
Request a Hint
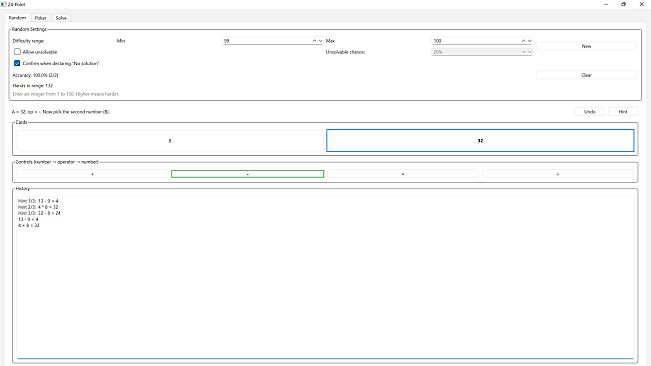point(623,112)
